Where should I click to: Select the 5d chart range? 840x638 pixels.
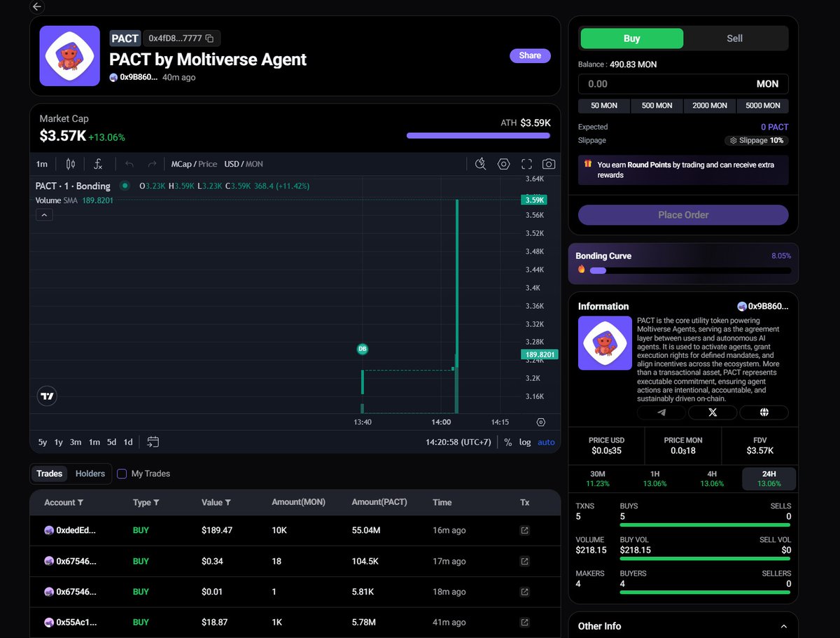pos(111,442)
